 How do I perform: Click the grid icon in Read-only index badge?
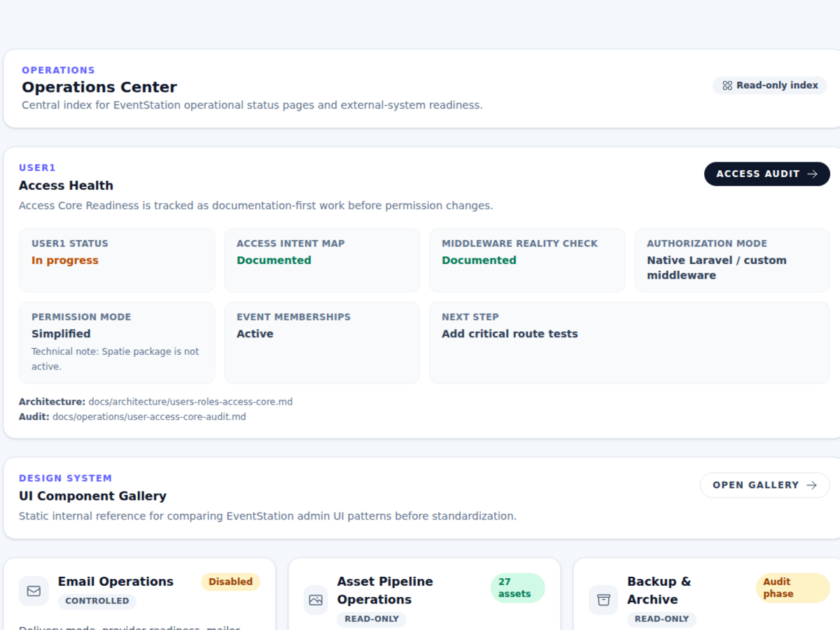(727, 85)
